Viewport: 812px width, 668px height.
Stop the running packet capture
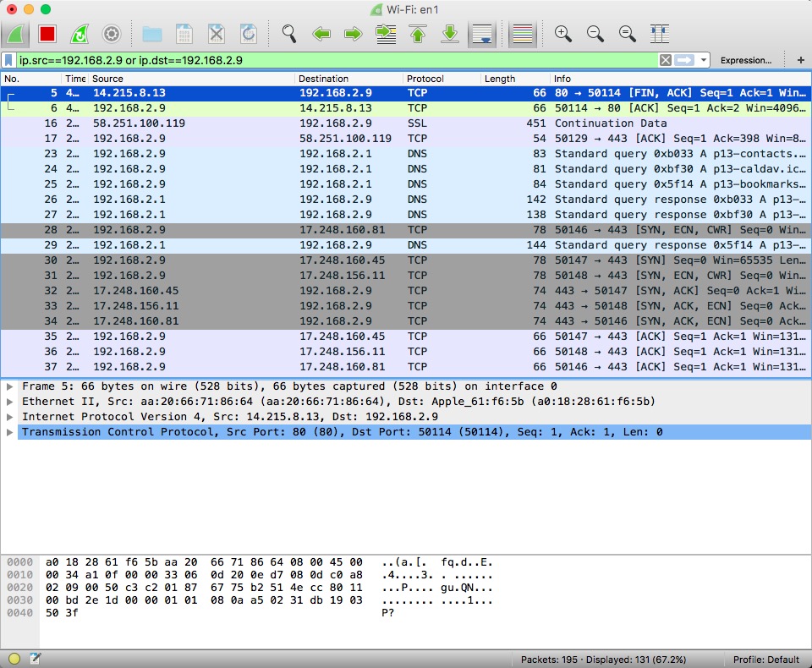(x=47, y=34)
